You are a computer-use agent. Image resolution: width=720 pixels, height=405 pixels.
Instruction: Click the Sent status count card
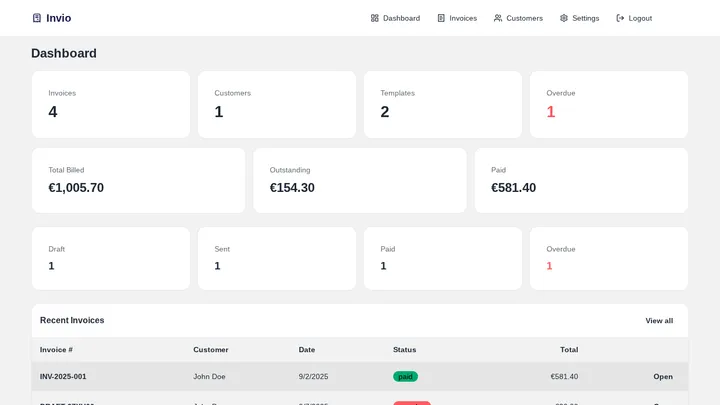click(276, 258)
